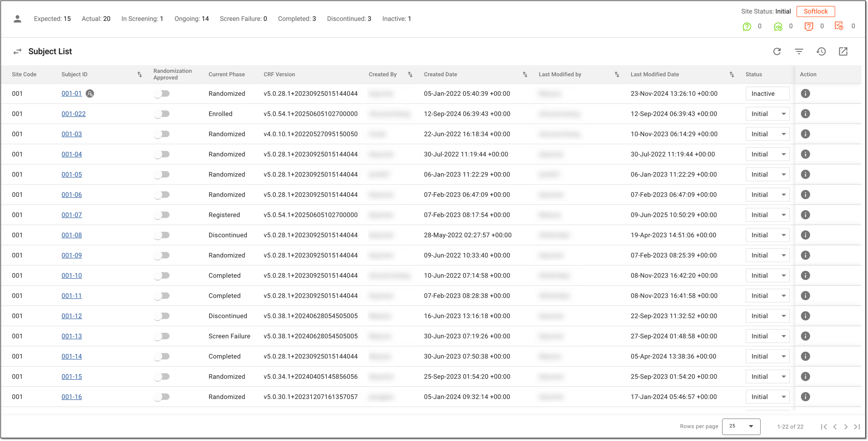This screenshot has height=441, width=868.
Task: Click the 'Discontinued: 3' counter
Action: pos(349,19)
